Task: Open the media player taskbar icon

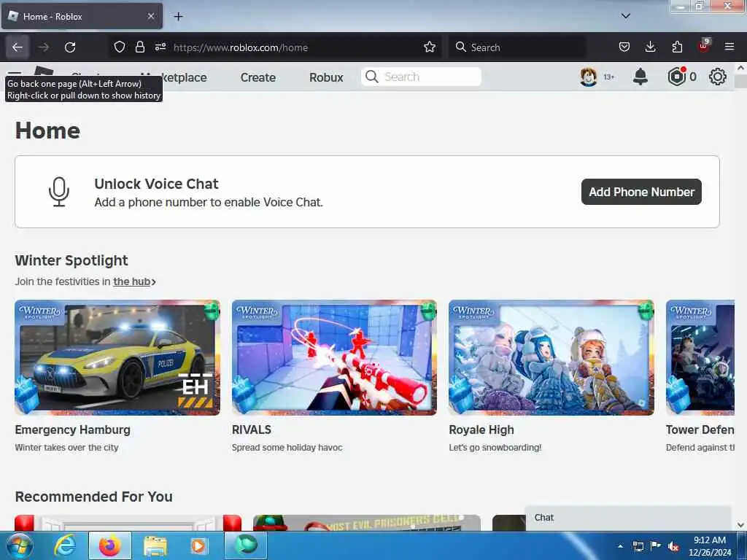Action: (198, 545)
